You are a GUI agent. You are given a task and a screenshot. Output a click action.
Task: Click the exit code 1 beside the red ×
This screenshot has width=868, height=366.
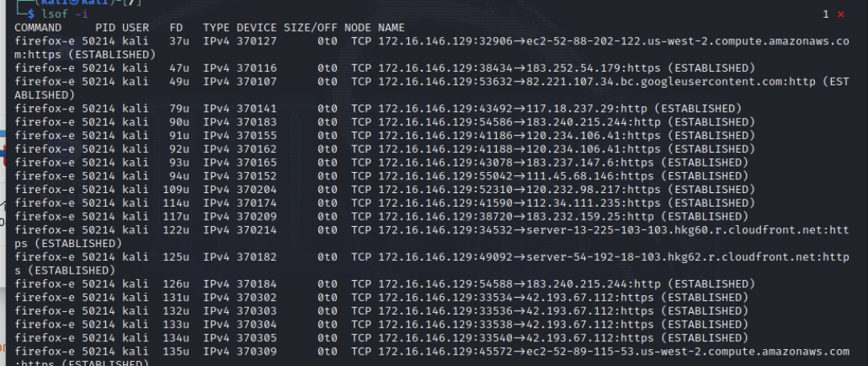tap(825, 14)
